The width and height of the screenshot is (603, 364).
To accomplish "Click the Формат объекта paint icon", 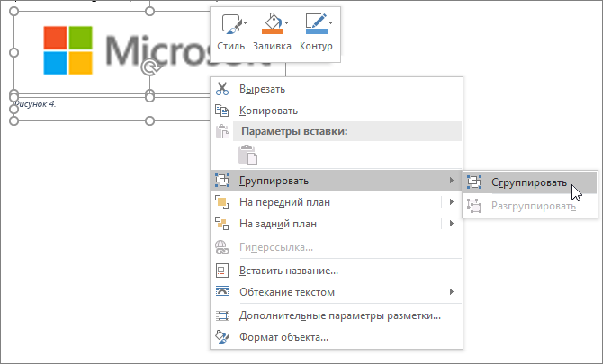I will (x=222, y=337).
